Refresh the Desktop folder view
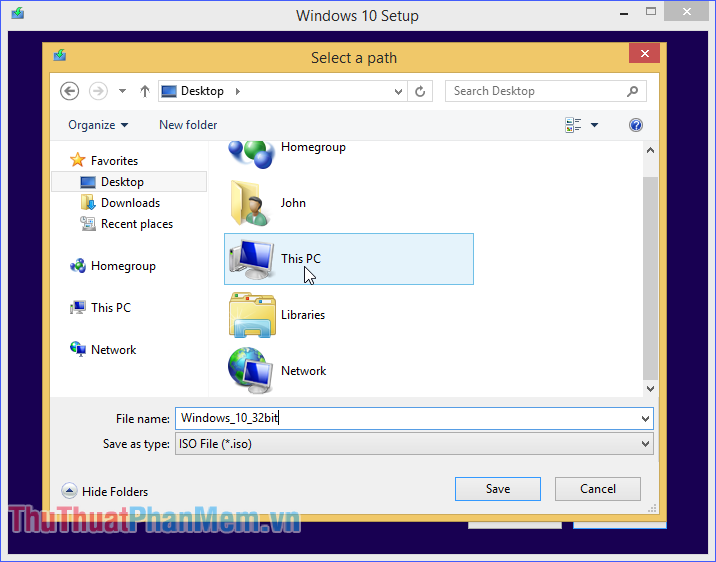The image size is (716, 562). coord(420,91)
